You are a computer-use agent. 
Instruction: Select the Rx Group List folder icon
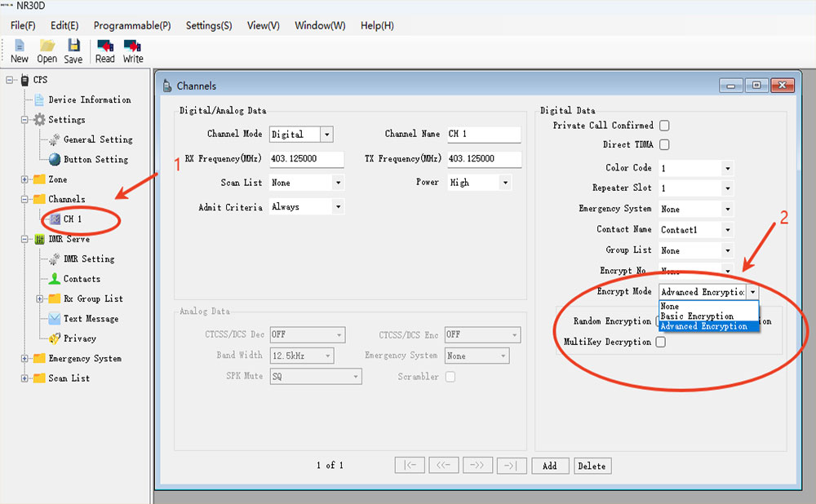tap(55, 298)
